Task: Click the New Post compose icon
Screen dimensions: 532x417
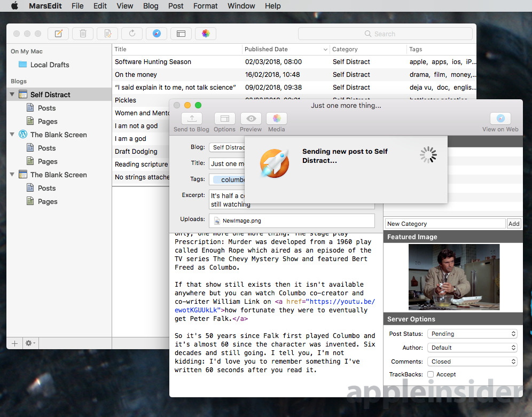Action: tap(58, 34)
